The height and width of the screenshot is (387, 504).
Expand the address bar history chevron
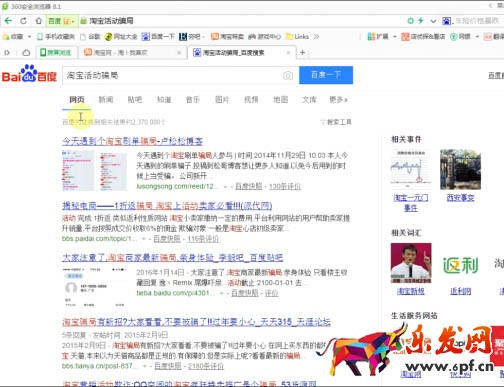433,21
